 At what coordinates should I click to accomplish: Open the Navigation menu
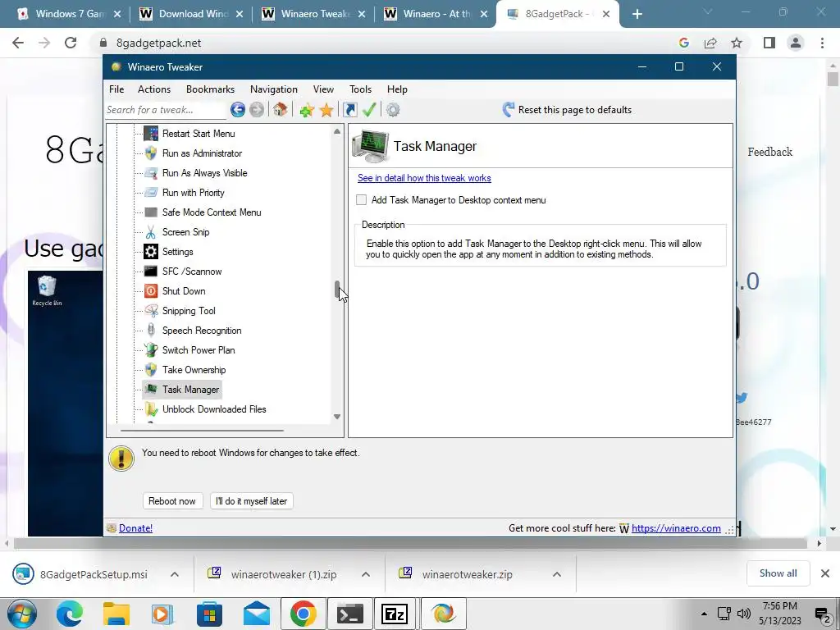pos(274,89)
